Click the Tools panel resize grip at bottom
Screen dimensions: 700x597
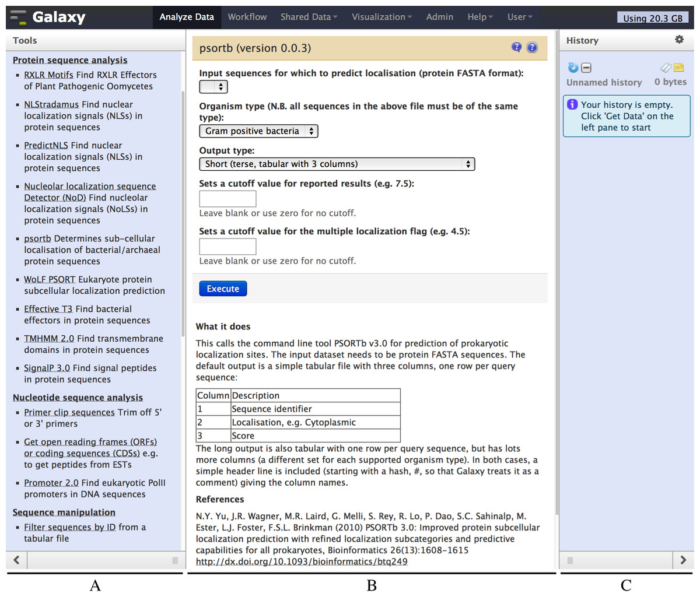[x=175, y=560]
